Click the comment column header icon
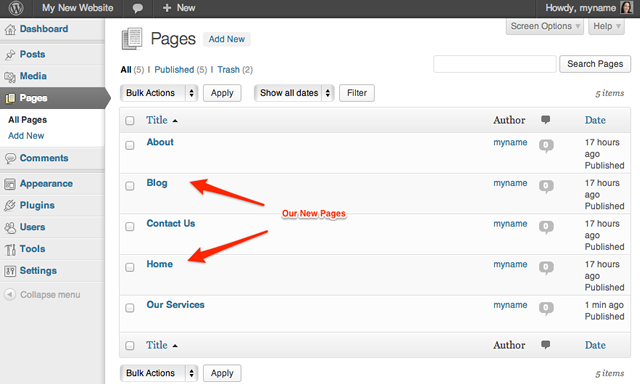The height and width of the screenshot is (384, 640). 545,120
